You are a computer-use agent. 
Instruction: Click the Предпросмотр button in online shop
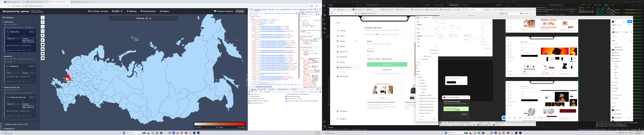(x=387, y=70)
